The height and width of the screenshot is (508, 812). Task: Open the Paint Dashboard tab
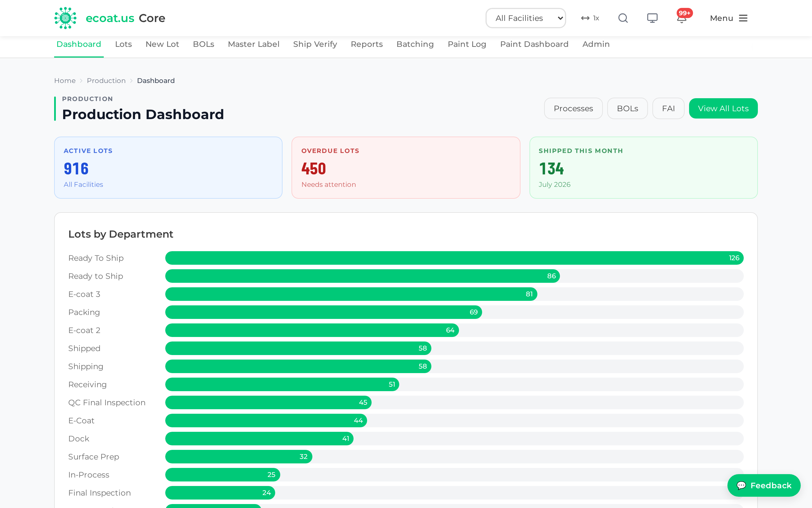(x=534, y=44)
